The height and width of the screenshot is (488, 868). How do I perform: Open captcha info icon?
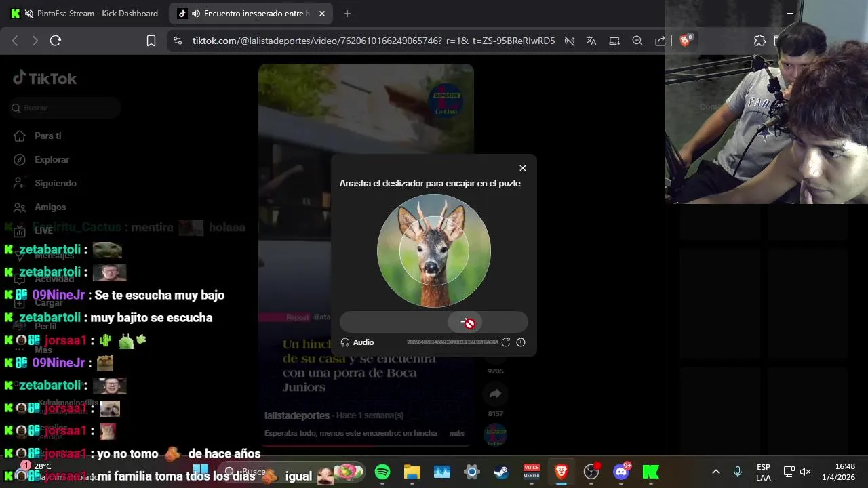[x=521, y=342]
